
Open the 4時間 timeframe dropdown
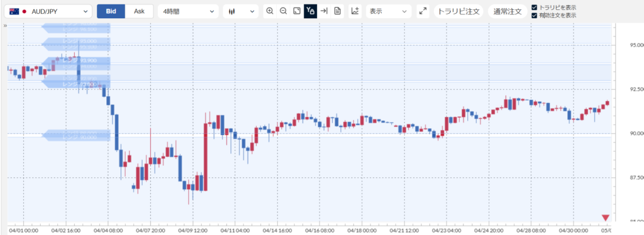tap(188, 11)
